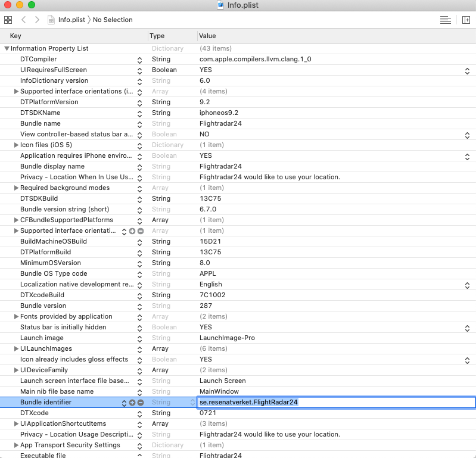The height and width of the screenshot is (458, 476).
Task: Click the Info.plist file icon in jump bar
Action: tap(51, 20)
